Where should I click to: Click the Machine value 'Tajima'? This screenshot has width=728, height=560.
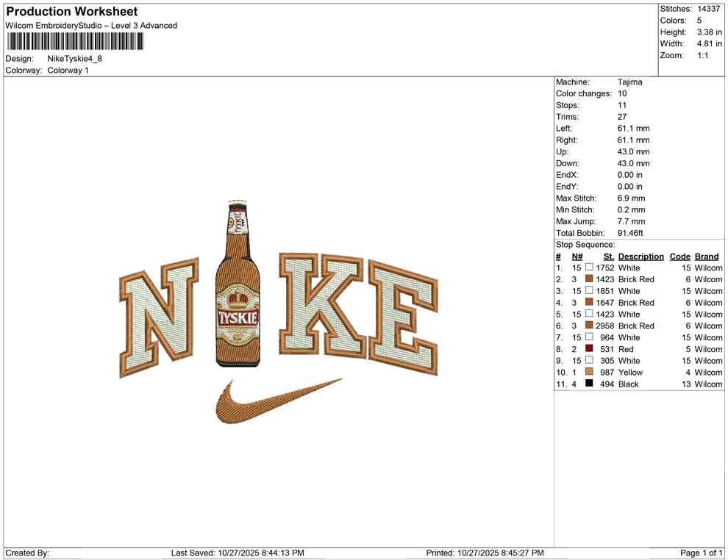coord(630,82)
